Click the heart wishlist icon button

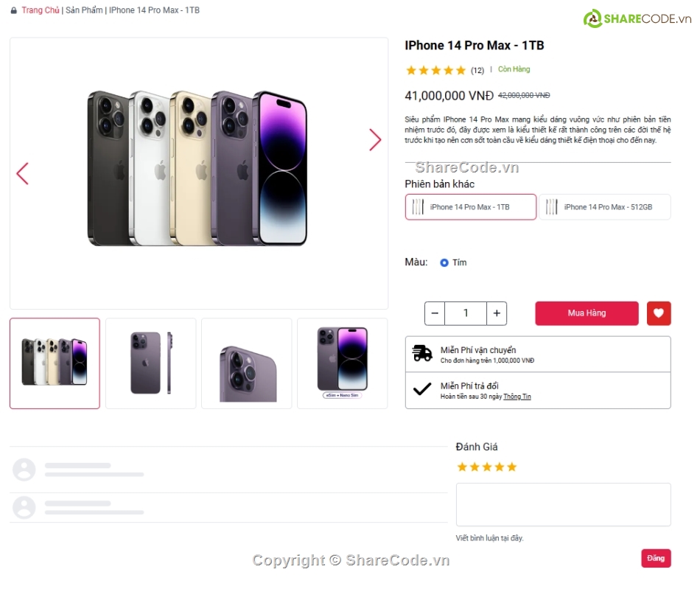(659, 313)
